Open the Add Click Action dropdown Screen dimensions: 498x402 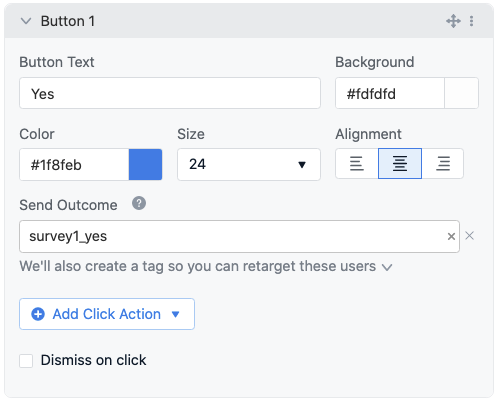coord(107,314)
